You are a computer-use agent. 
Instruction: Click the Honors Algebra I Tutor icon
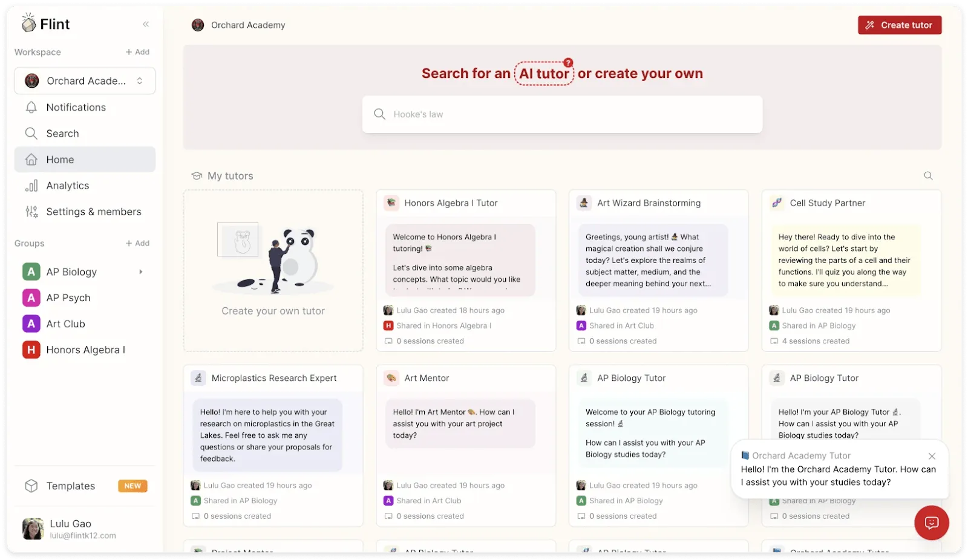pos(391,203)
